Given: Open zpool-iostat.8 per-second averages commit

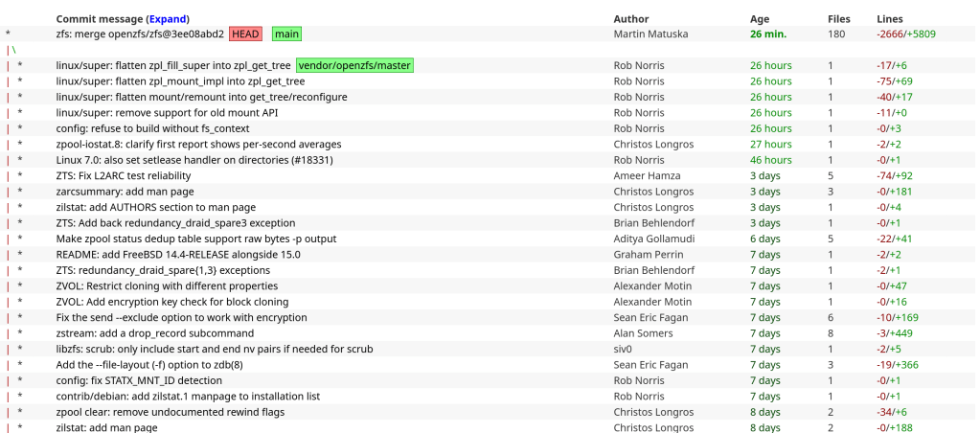Looking at the screenshot, I should pyautogui.click(x=198, y=145).
